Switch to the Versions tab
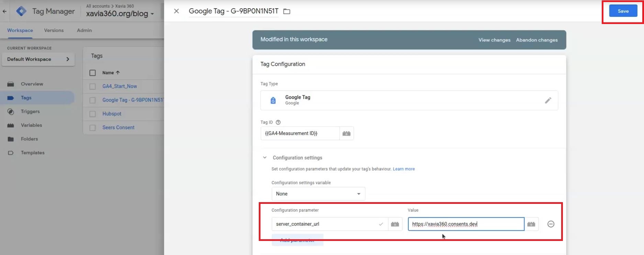The image size is (644, 255). 54,30
